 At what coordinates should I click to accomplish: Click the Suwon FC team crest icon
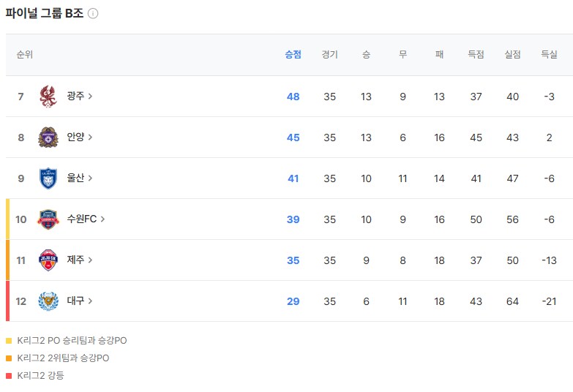click(48, 219)
